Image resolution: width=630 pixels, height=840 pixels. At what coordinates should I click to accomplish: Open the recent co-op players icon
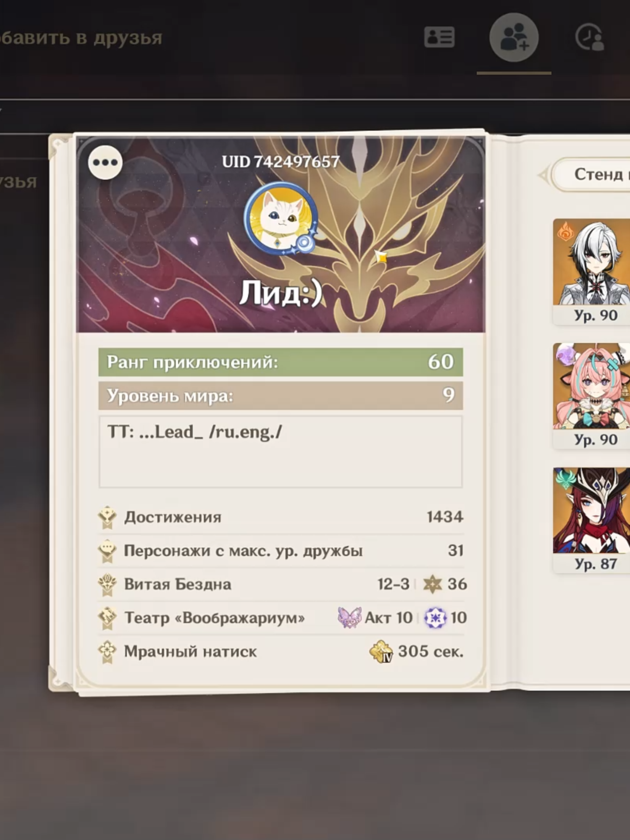tap(590, 37)
